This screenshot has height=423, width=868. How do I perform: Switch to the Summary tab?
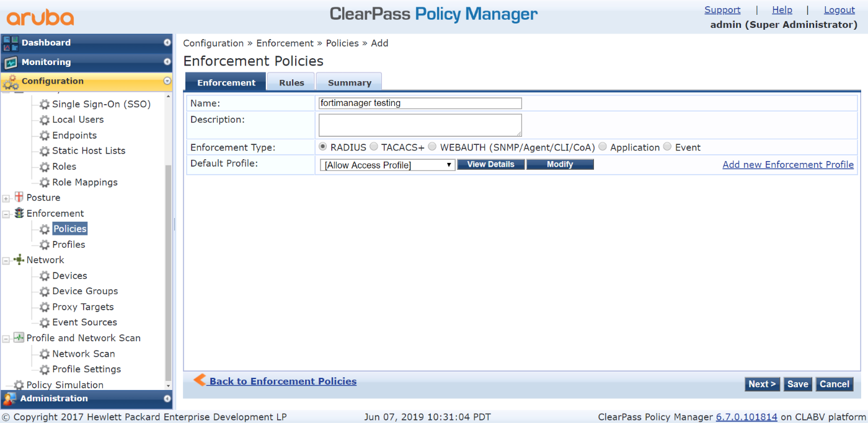[349, 82]
